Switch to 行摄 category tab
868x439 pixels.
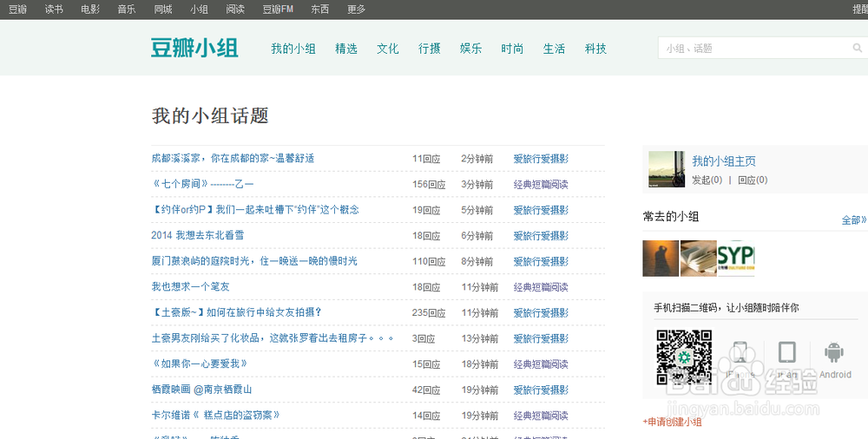click(430, 49)
